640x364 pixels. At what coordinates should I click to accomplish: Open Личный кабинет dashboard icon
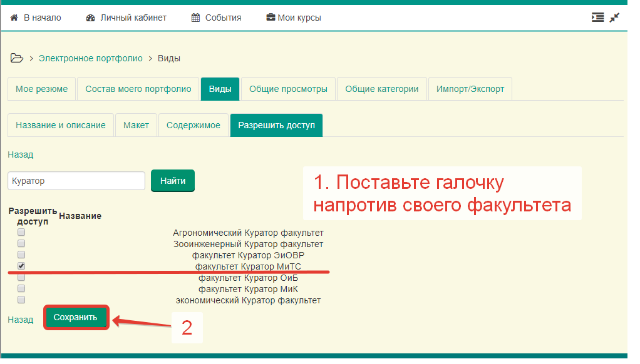point(91,18)
